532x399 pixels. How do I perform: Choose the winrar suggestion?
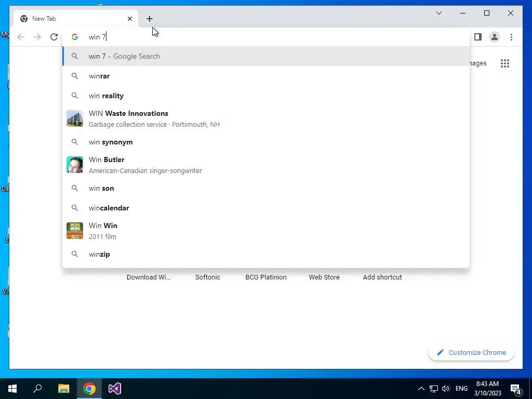tap(266, 76)
